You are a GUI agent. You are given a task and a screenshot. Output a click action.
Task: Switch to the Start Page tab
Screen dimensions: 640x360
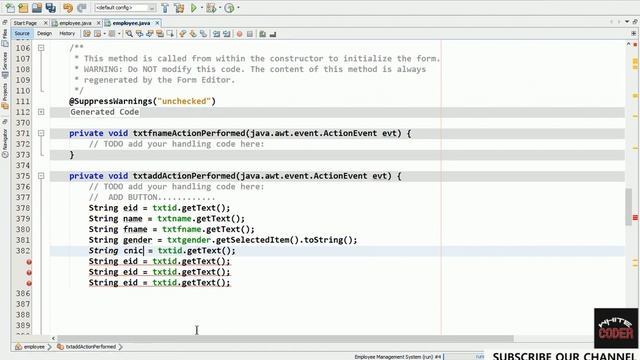click(x=25, y=23)
